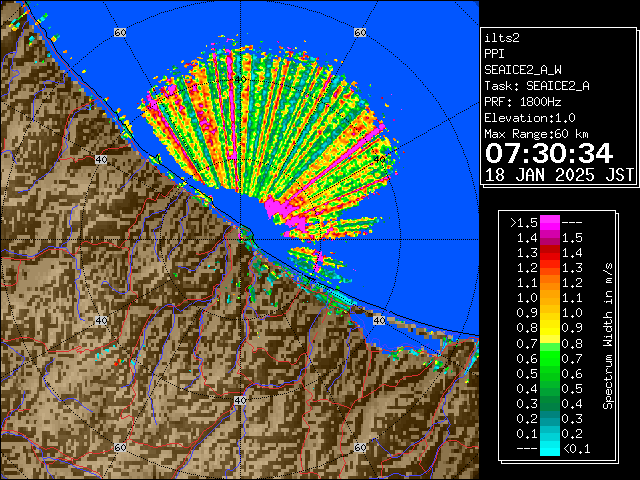Click the '>1.5' legend label
Viewport: 640px width, 480px height.
(x=524, y=223)
